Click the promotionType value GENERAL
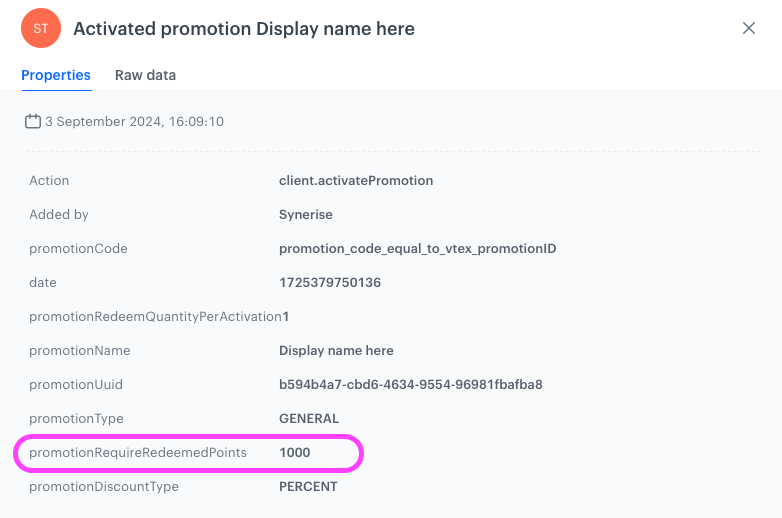The height and width of the screenshot is (518, 782). point(309,419)
